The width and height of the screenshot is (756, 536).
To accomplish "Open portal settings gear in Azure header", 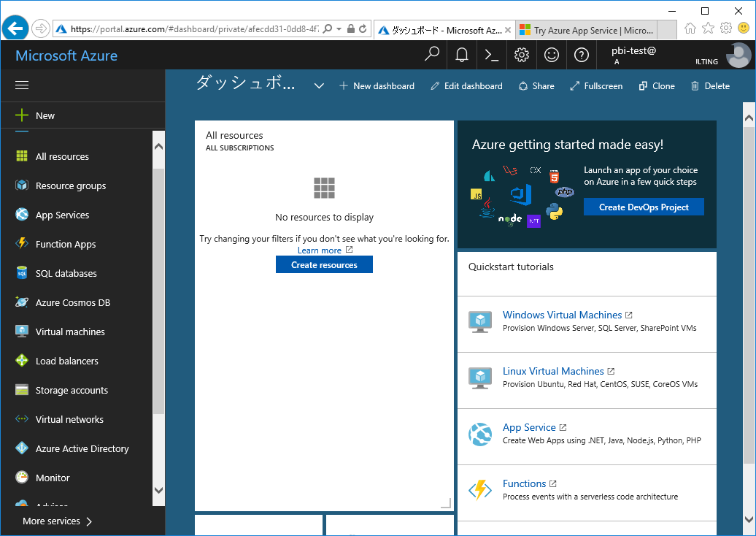I will (x=521, y=55).
